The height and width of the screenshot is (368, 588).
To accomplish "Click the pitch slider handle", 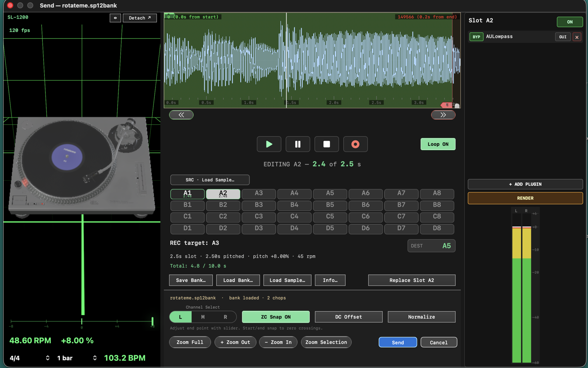I will coord(152,322).
